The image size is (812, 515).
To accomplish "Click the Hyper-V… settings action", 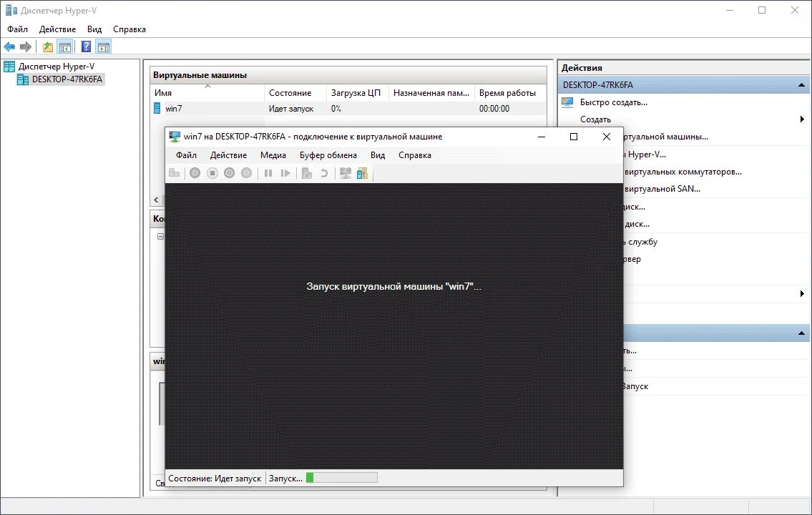I will coord(645,154).
